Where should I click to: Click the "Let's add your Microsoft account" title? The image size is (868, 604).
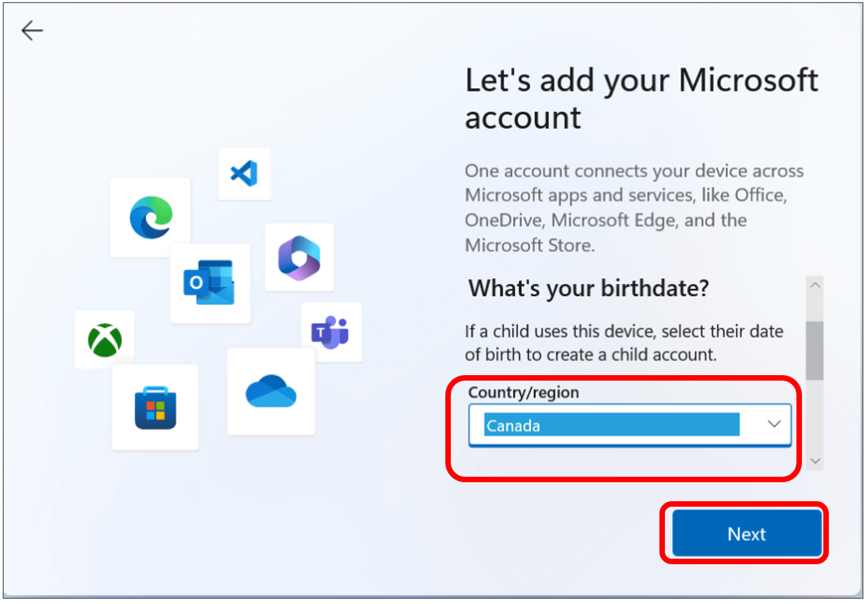[642, 99]
